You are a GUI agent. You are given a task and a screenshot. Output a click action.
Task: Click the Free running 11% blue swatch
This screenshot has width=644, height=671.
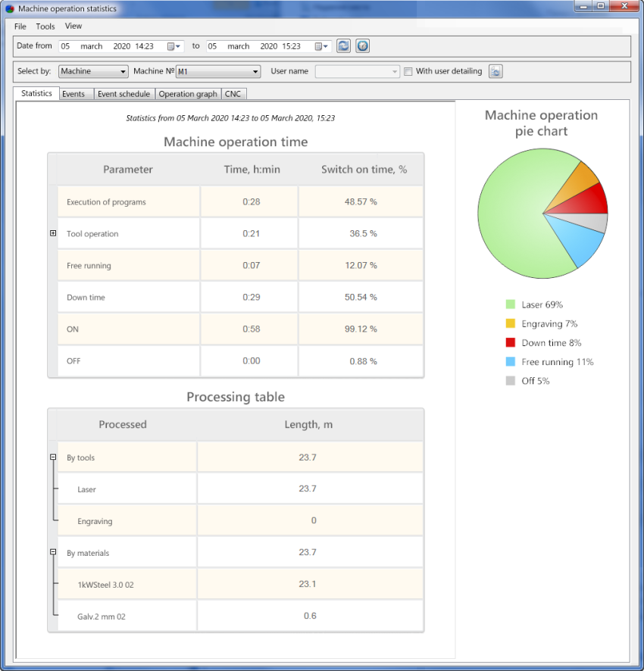511,361
